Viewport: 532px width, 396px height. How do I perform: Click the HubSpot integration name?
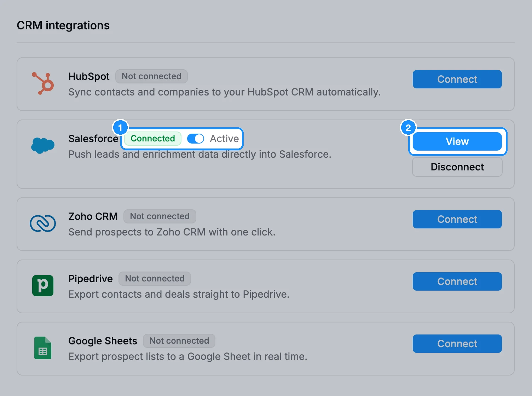coord(89,76)
